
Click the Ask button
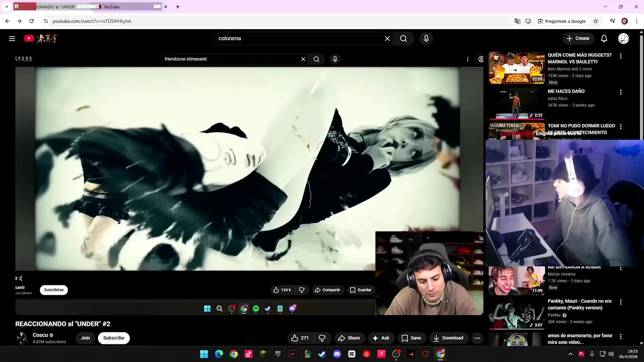click(381, 338)
